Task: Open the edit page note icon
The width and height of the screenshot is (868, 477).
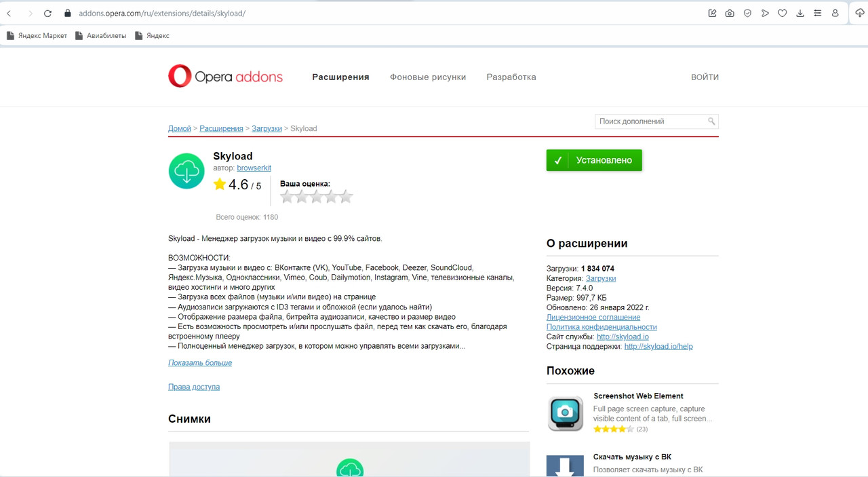Action: click(712, 14)
